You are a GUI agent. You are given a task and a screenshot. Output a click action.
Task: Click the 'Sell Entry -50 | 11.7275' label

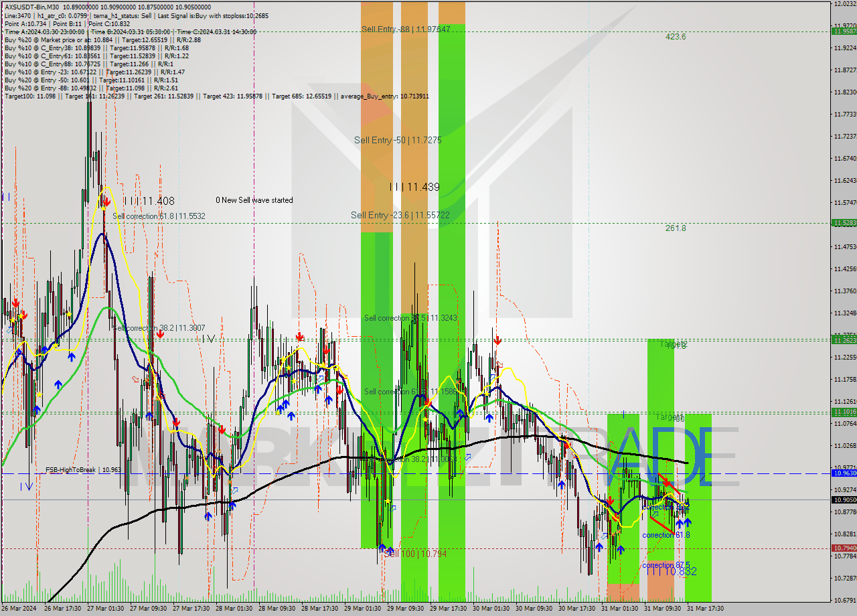pyautogui.click(x=398, y=141)
